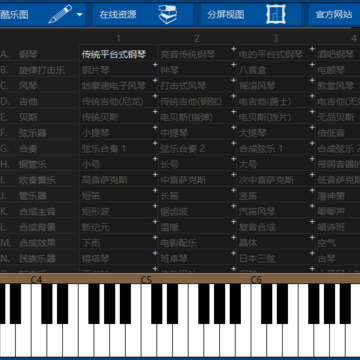Viewport: 360px width, 360px height.
Task: Pick the 短笛 instrument
Action: (x=91, y=196)
